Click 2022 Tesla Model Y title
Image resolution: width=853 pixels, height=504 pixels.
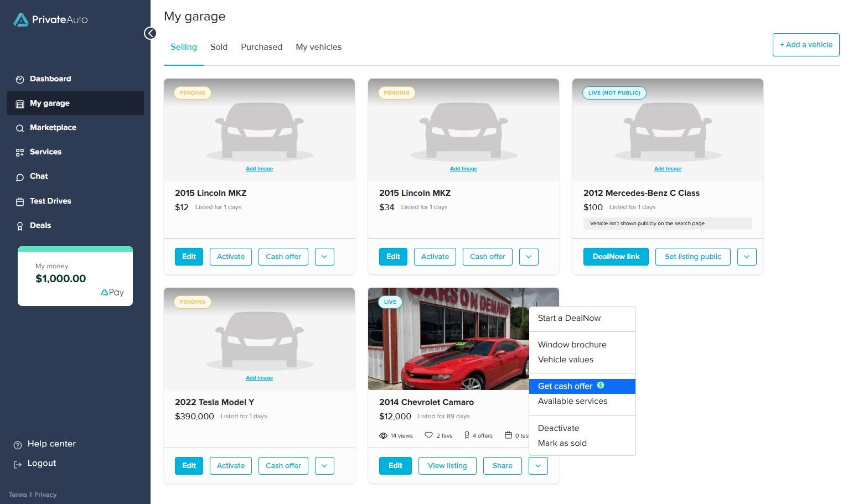[x=214, y=402]
